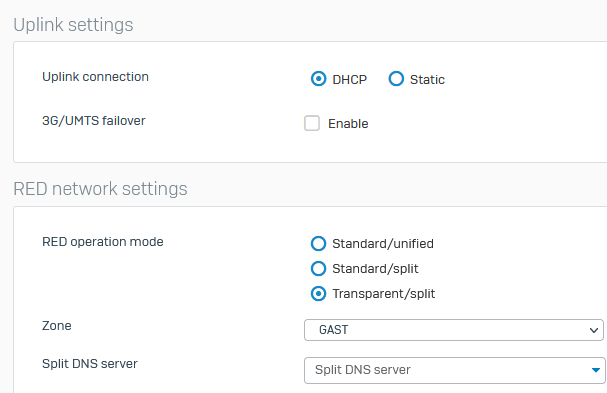This screenshot has width=607, height=393.
Task: Click the Zone field label
Action: (57, 326)
